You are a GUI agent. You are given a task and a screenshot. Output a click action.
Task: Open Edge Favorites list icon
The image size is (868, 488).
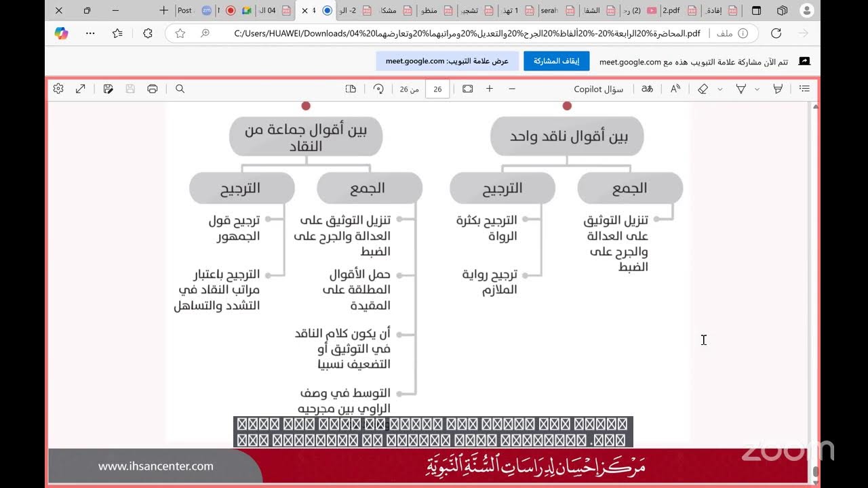pyautogui.click(x=117, y=33)
